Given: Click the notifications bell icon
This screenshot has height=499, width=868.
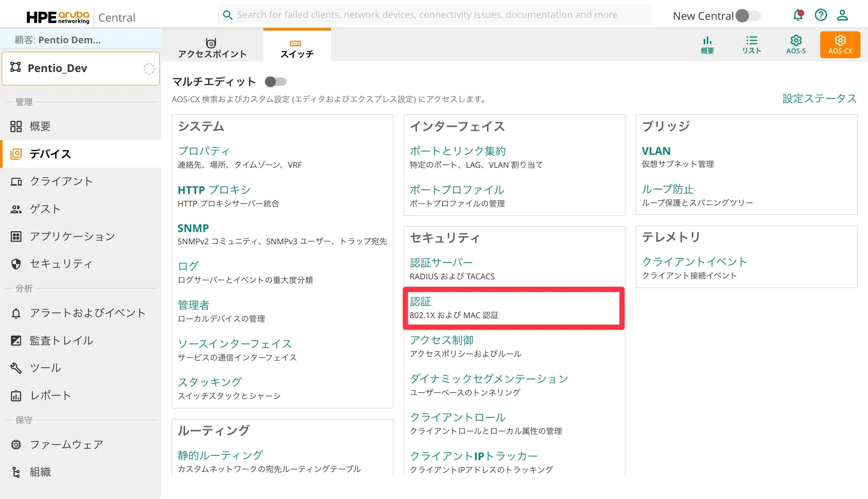Looking at the screenshot, I should [797, 15].
